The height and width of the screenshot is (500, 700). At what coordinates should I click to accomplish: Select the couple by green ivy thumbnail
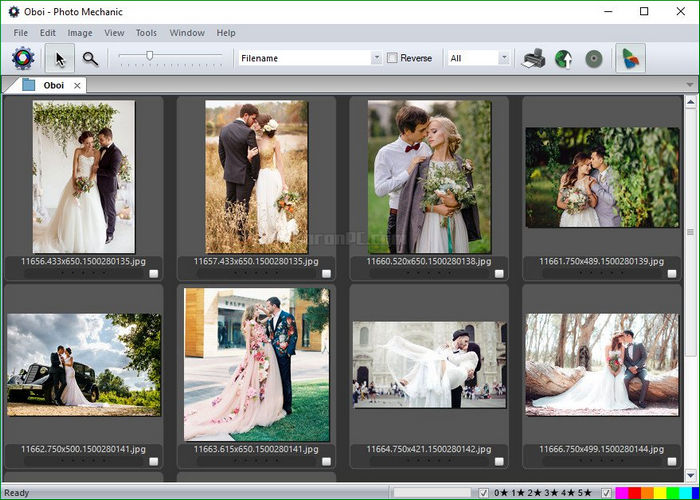[602, 177]
